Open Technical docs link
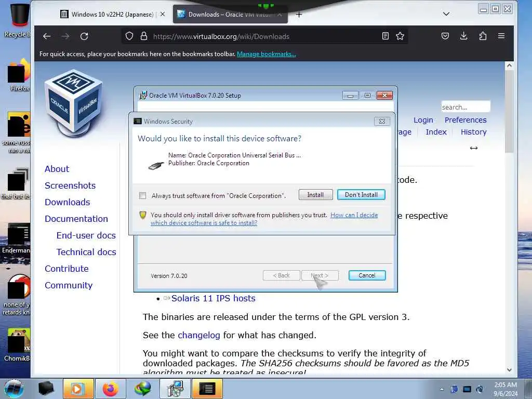Viewport: 532px width, 399px height. (x=86, y=252)
